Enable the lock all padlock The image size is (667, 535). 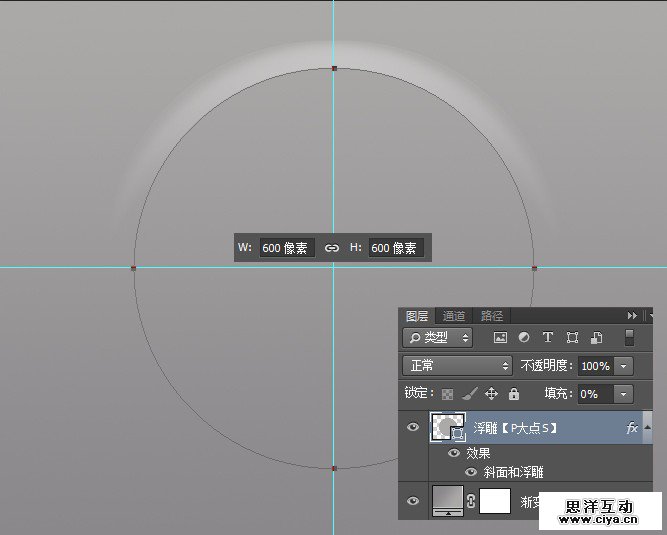point(514,394)
